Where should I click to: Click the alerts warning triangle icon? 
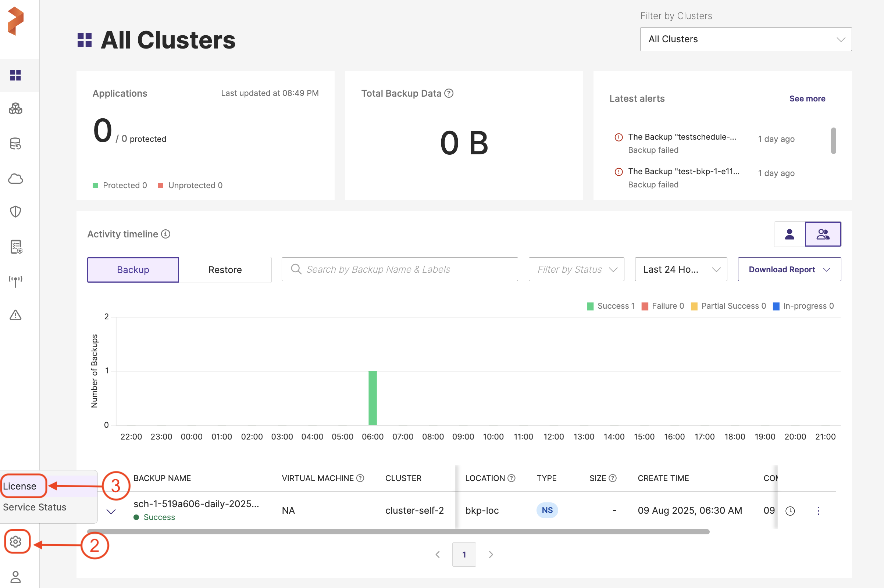tap(15, 315)
